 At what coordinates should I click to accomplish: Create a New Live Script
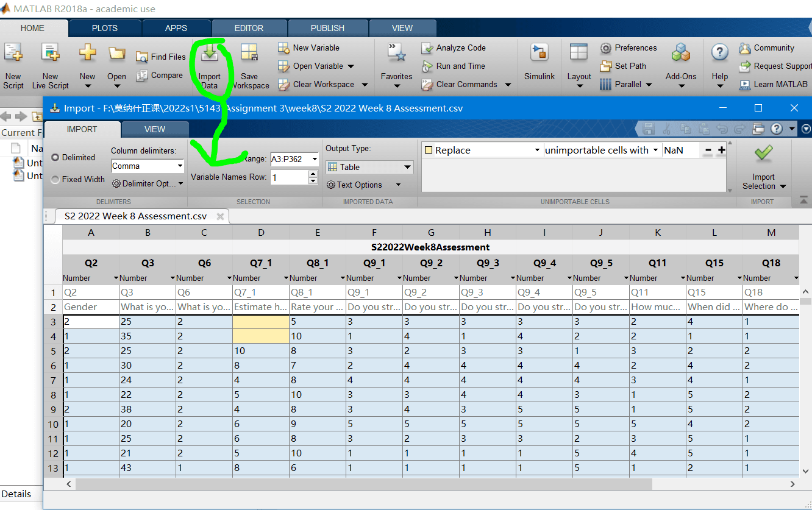coord(50,53)
